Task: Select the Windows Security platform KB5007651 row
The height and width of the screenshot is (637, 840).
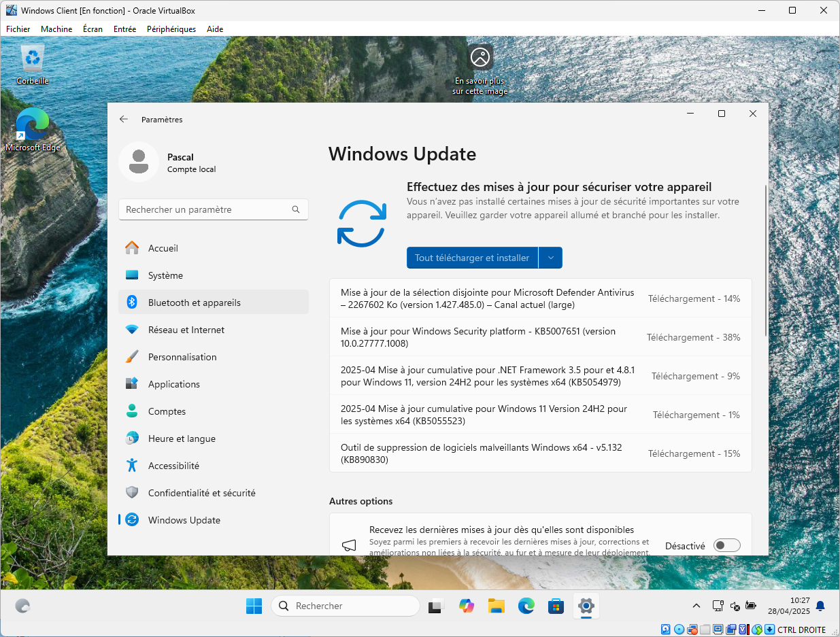Action: coord(540,337)
